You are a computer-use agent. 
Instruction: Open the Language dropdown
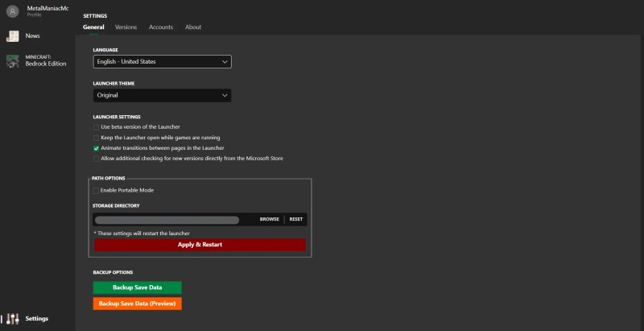(x=163, y=61)
